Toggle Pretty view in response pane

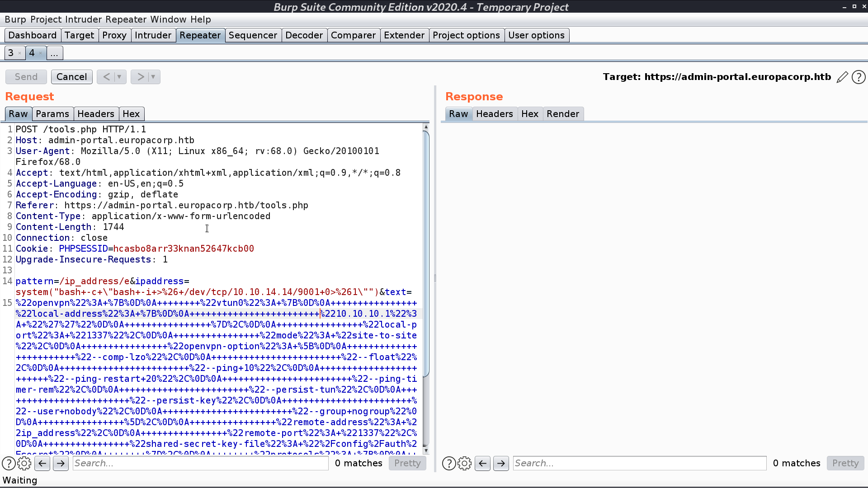pos(845,463)
